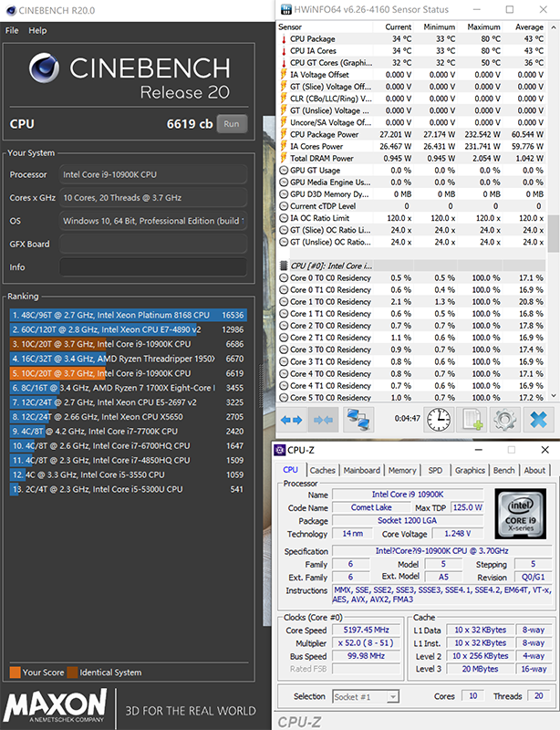Click circle icon beside Core 0 T0 C0 Residency

coord(284,278)
